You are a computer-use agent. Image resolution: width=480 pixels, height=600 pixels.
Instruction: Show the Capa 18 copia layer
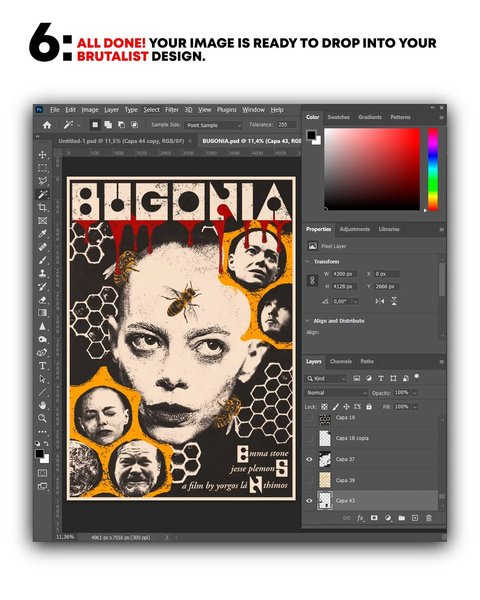309,438
